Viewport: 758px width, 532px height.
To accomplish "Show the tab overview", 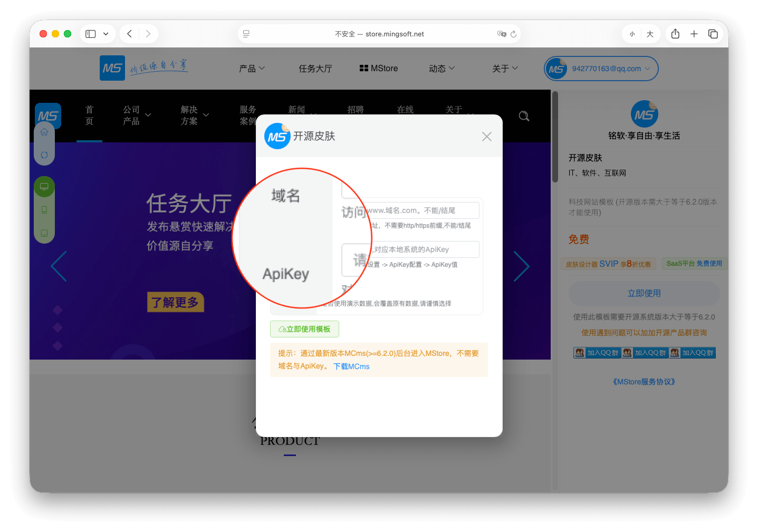I will point(713,34).
